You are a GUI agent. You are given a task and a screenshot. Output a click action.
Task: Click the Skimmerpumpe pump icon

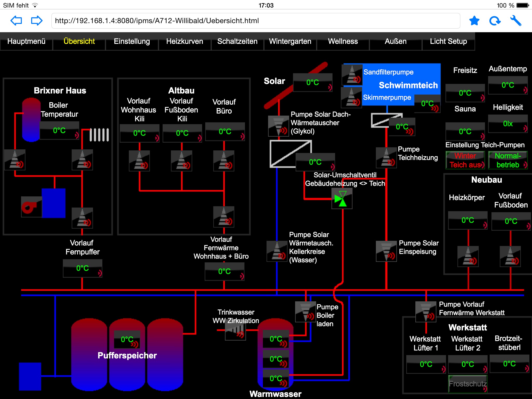pos(351,97)
